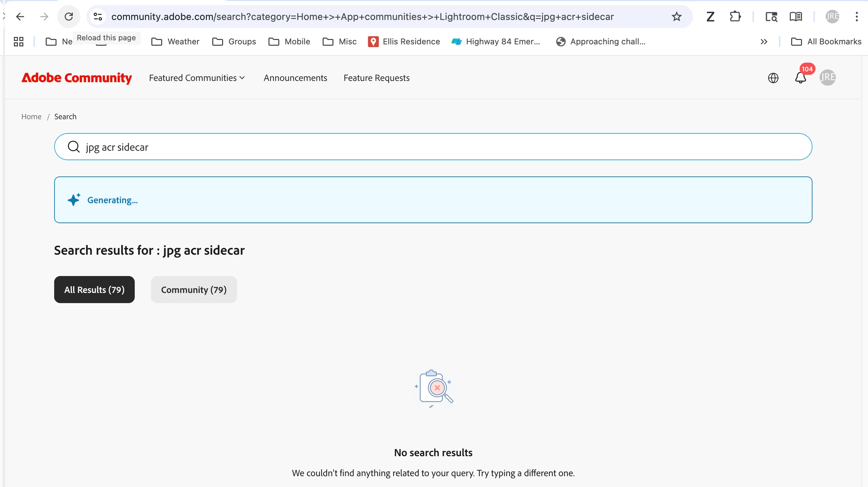Click the browser reload page button

click(x=69, y=16)
